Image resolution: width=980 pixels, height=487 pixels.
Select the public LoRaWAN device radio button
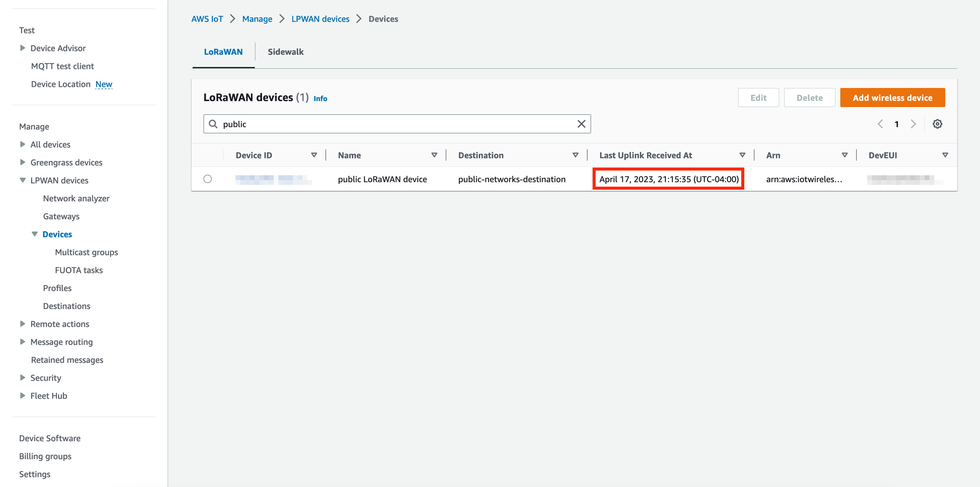point(208,179)
